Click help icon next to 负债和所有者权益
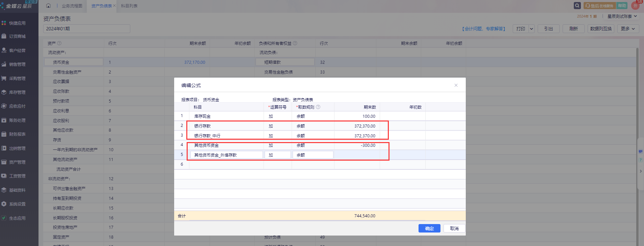The width and height of the screenshot is (644, 246). pyautogui.click(x=295, y=43)
